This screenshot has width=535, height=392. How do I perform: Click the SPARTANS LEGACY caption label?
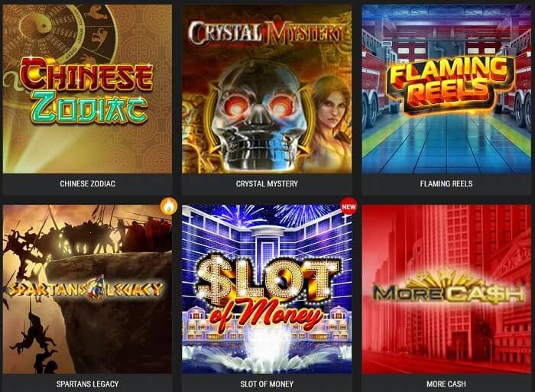(x=87, y=384)
